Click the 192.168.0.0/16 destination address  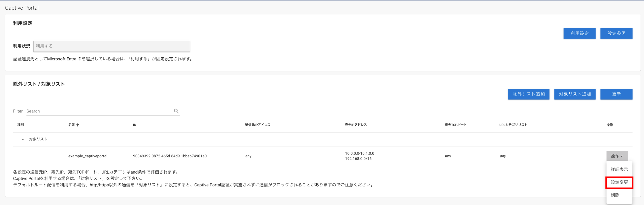[358, 159]
